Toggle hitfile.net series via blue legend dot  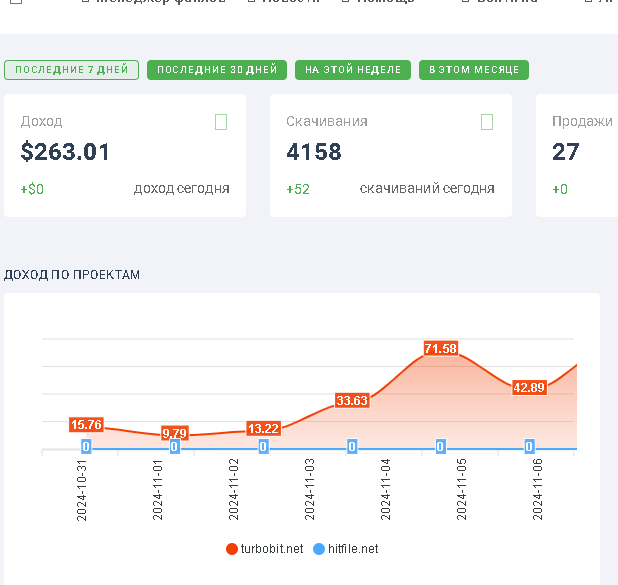[318, 549]
